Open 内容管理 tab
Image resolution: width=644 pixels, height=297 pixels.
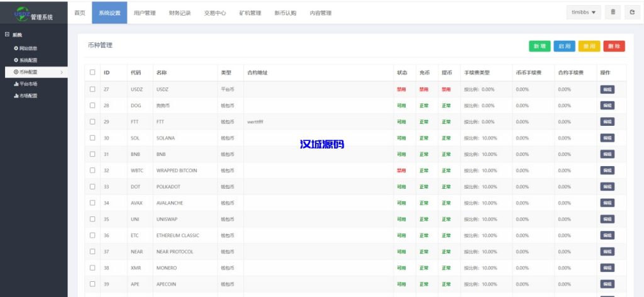click(x=321, y=13)
